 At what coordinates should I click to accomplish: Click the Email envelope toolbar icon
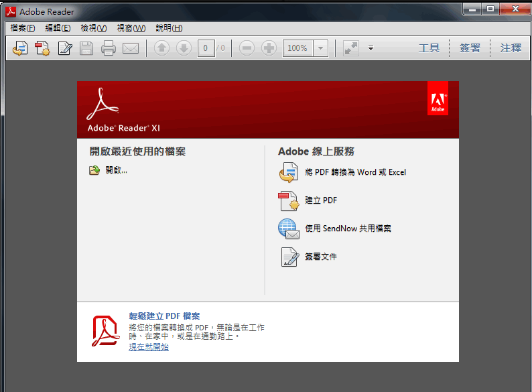(x=131, y=48)
